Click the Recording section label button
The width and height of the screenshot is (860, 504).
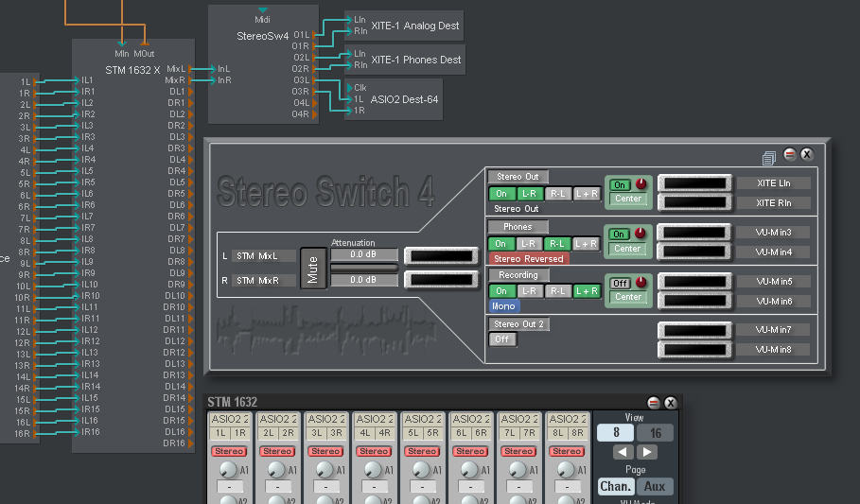pos(518,275)
